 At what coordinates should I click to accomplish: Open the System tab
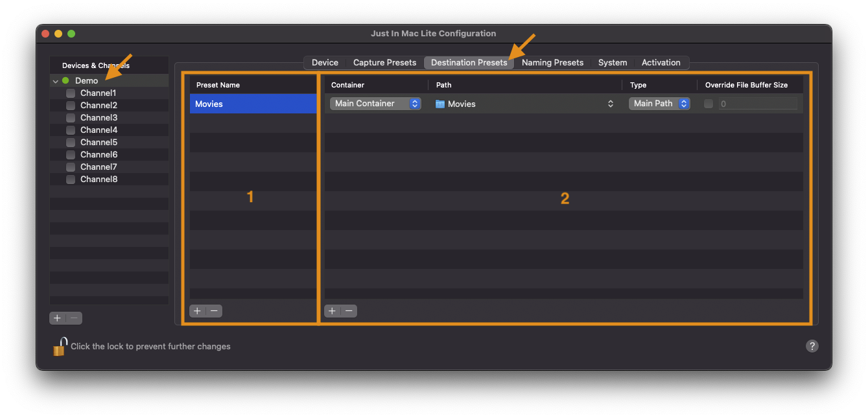click(x=613, y=63)
